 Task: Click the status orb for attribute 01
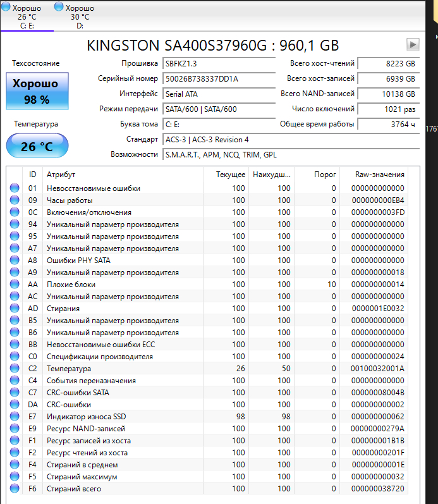[15, 188]
